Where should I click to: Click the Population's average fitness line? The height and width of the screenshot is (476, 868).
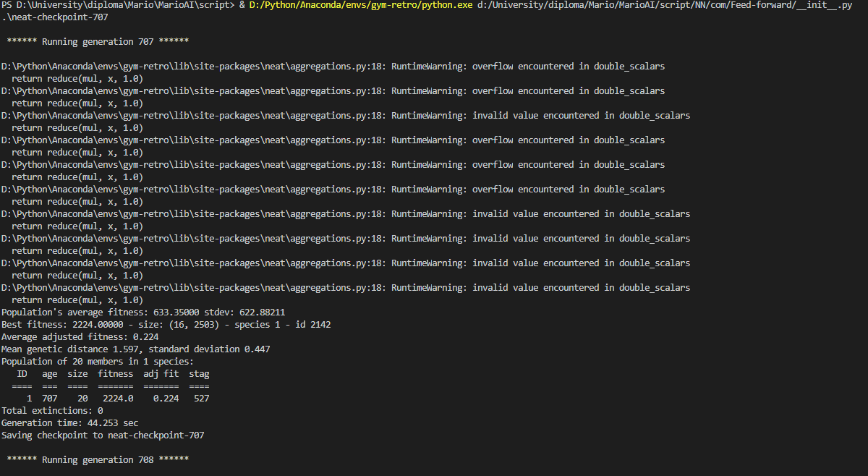click(143, 313)
